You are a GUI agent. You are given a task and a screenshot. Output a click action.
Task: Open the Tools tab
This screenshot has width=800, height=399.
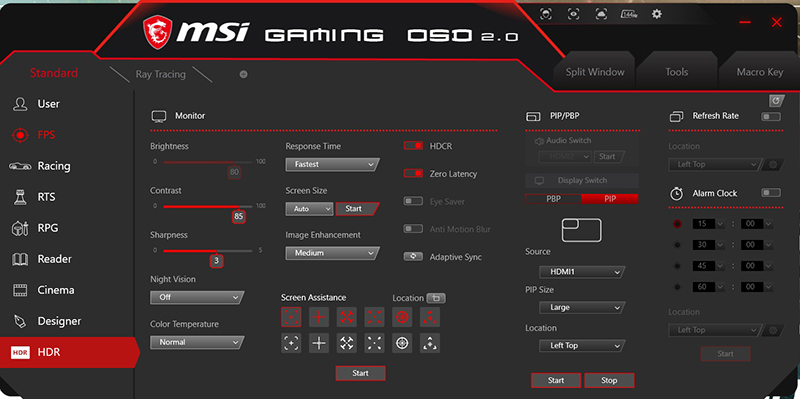677,72
